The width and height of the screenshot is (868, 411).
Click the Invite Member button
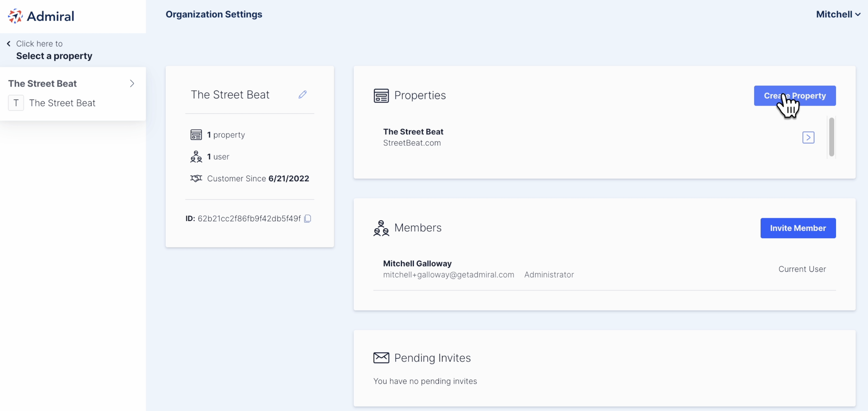coord(798,228)
